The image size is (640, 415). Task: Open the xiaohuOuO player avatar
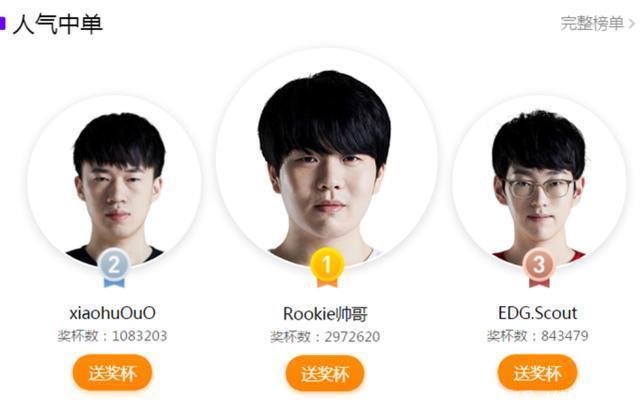tap(114, 182)
